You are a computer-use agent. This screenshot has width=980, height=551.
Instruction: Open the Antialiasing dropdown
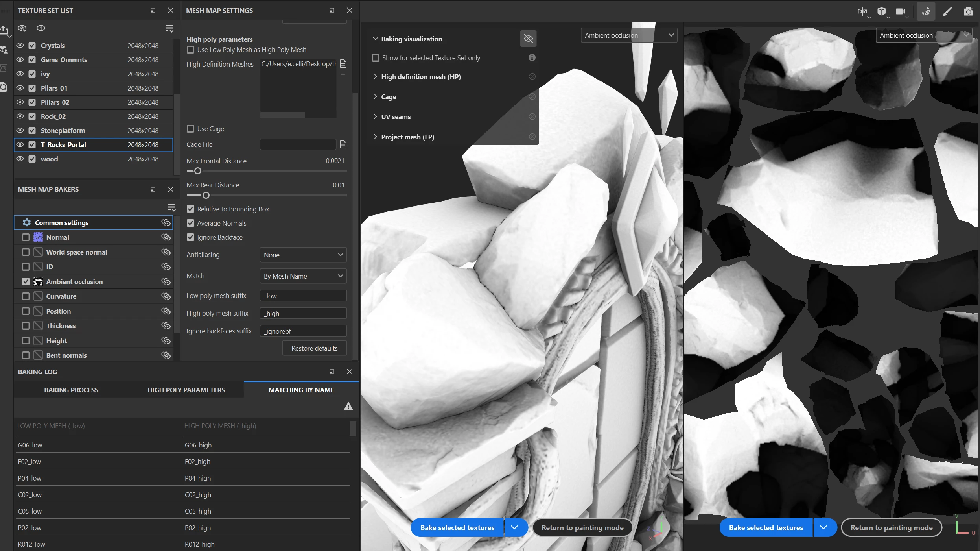(x=303, y=255)
